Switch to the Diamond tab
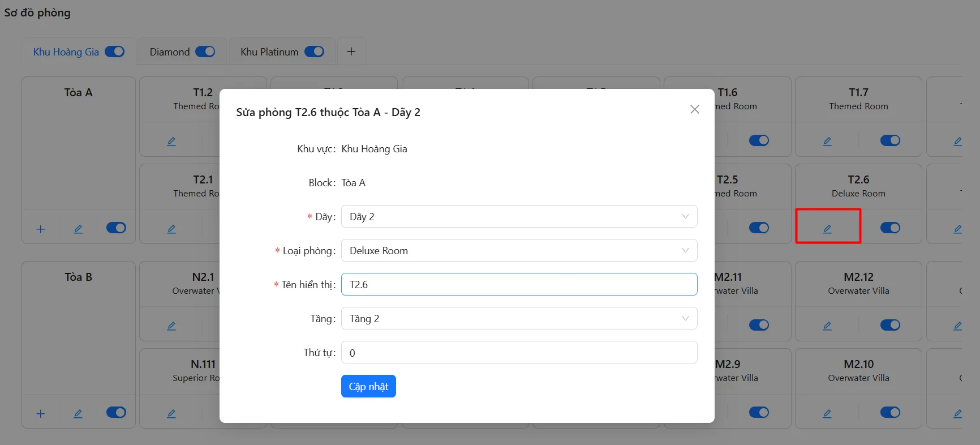980x445 pixels. (x=169, y=52)
